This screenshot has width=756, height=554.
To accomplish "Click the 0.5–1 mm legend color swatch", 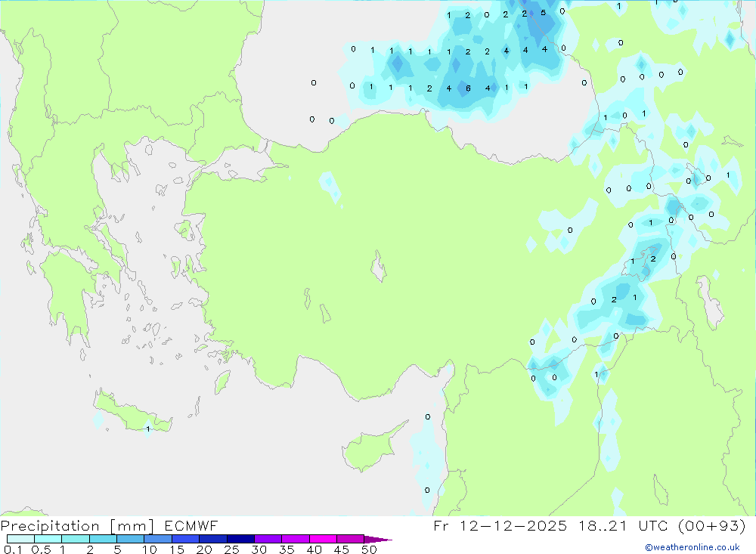I will 48,539.
